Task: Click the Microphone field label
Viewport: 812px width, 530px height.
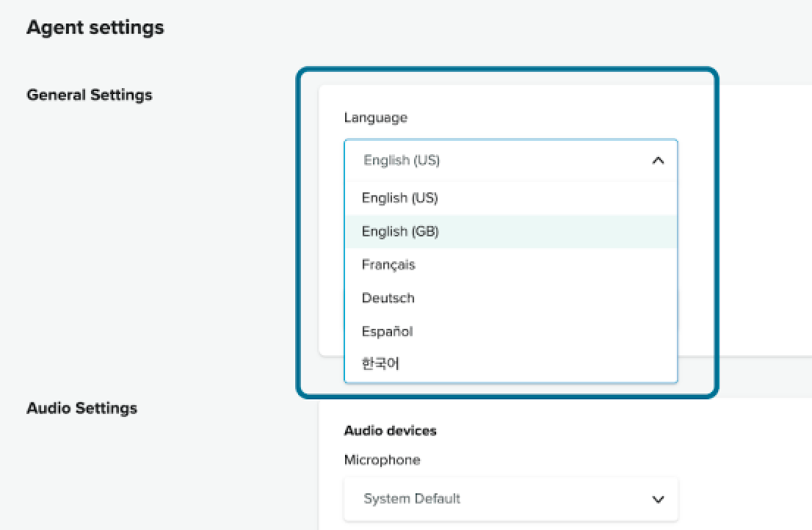Action: 382,460
